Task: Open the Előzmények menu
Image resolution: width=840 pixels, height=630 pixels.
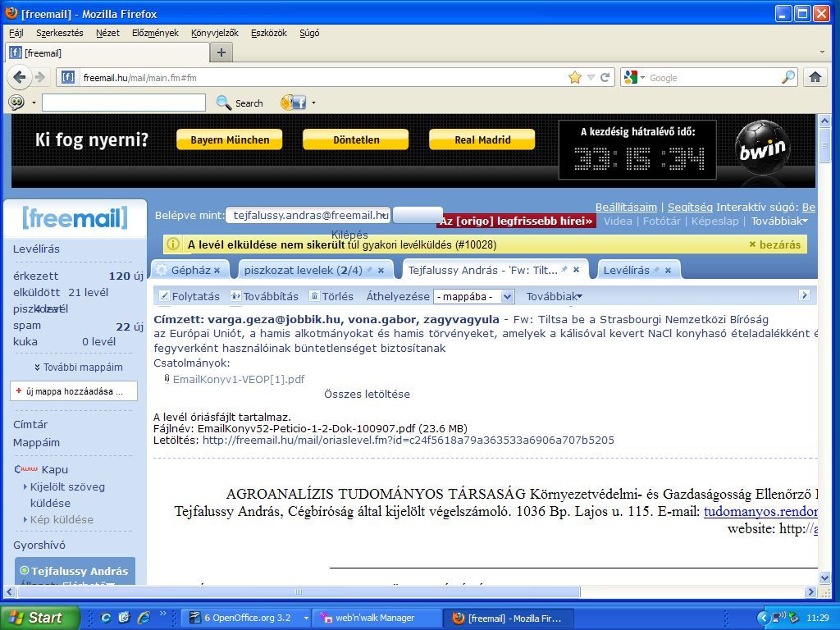Action: tap(155, 33)
